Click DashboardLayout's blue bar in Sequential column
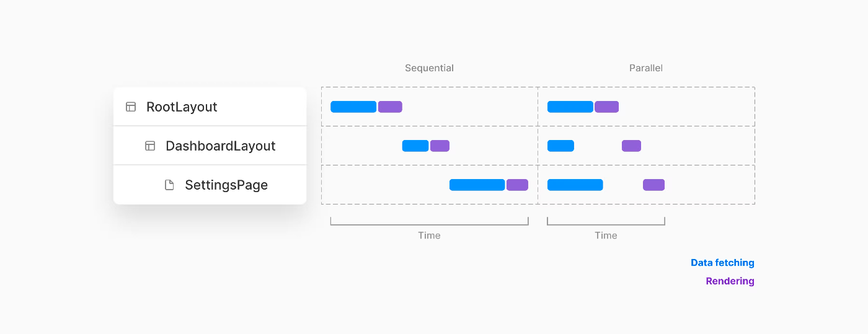This screenshot has height=334, width=868. point(415,146)
